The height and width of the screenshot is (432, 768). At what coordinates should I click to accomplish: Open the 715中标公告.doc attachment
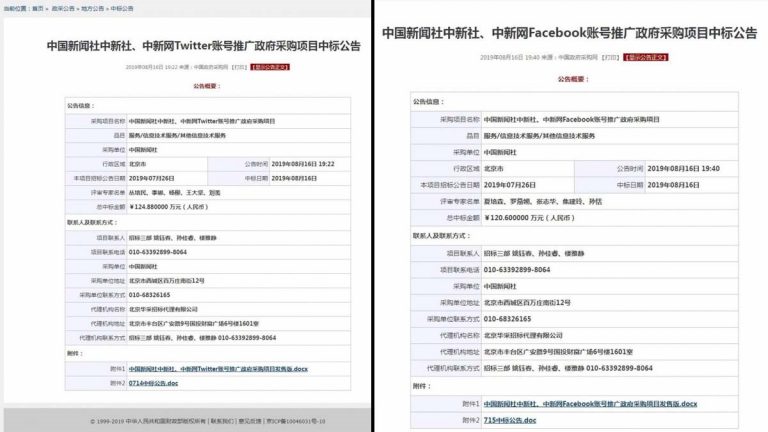click(x=510, y=420)
